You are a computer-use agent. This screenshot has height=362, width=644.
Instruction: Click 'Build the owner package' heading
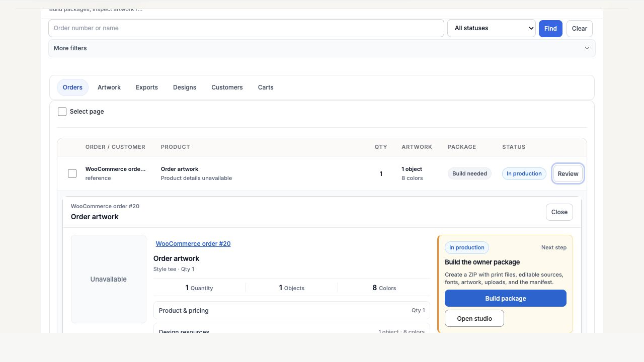(482, 262)
